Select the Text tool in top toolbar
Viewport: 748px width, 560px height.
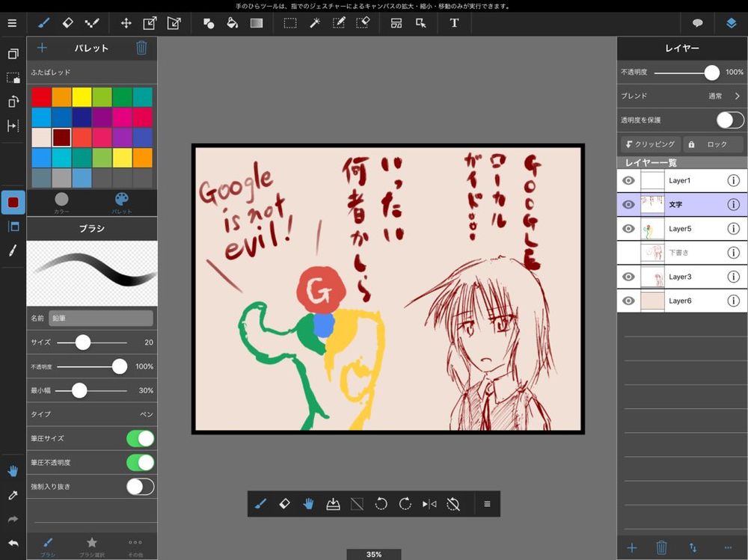tap(454, 23)
